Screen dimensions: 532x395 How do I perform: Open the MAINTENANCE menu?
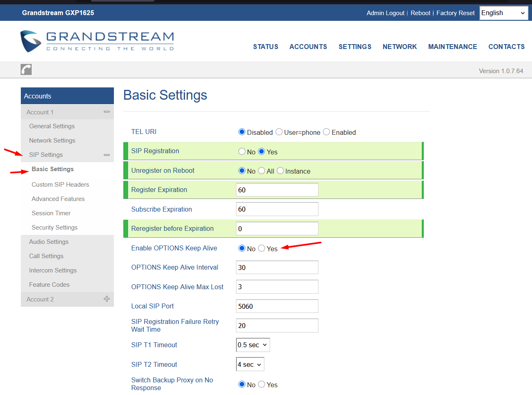[452, 47]
